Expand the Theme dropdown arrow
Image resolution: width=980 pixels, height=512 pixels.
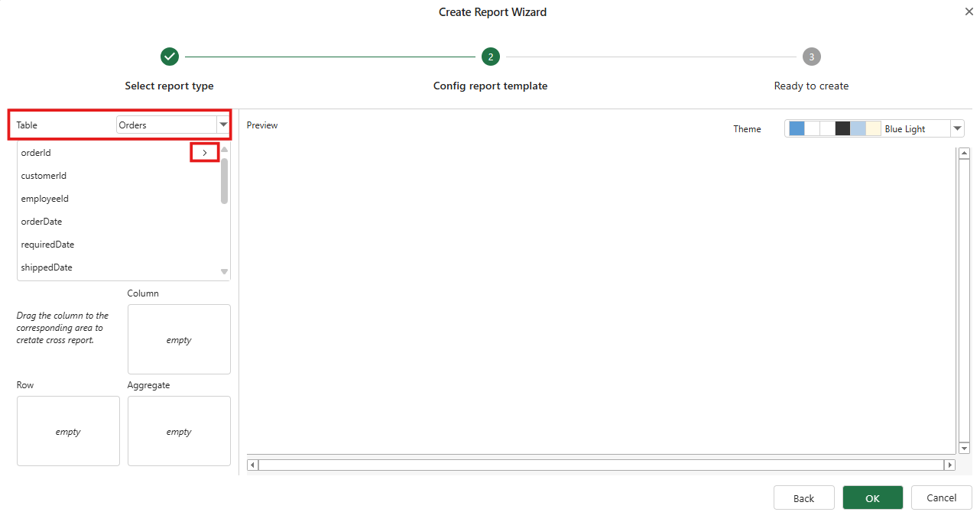click(x=957, y=129)
